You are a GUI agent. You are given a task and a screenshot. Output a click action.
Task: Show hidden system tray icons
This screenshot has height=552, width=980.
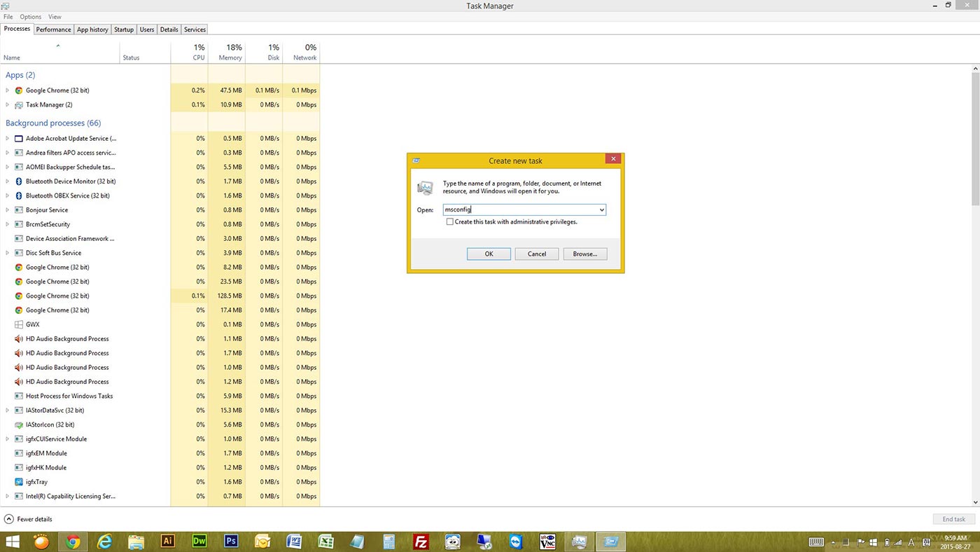[833, 542]
